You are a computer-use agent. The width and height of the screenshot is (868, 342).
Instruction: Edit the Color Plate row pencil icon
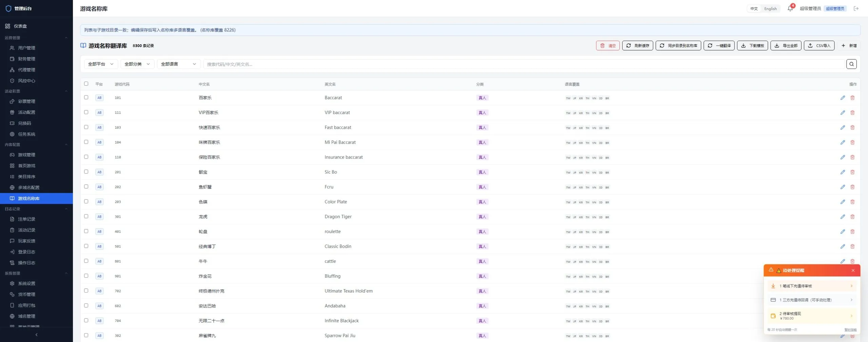pos(843,202)
